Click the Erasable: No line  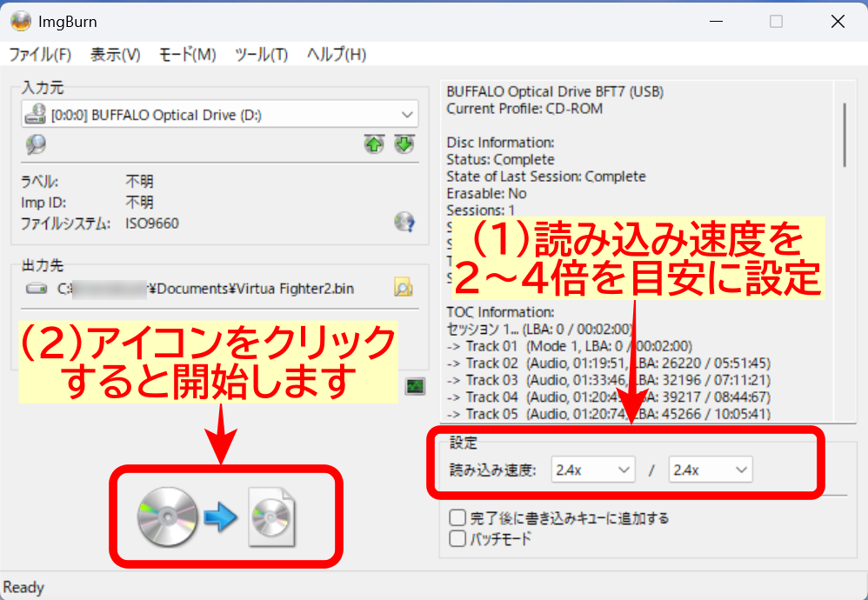click(486, 193)
